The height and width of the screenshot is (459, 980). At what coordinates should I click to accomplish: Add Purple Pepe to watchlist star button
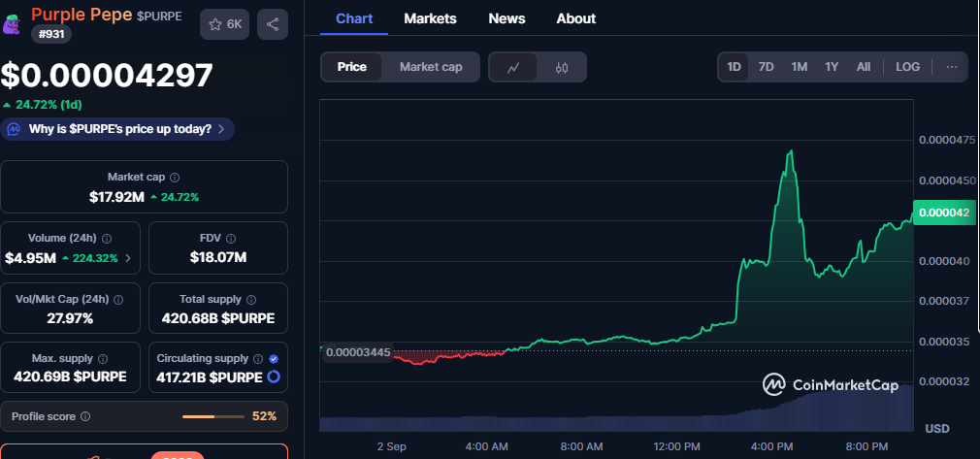(225, 24)
